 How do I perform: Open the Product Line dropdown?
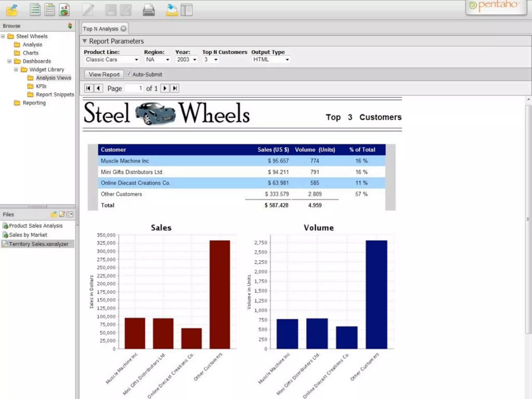pyautogui.click(x=112, y=59)
